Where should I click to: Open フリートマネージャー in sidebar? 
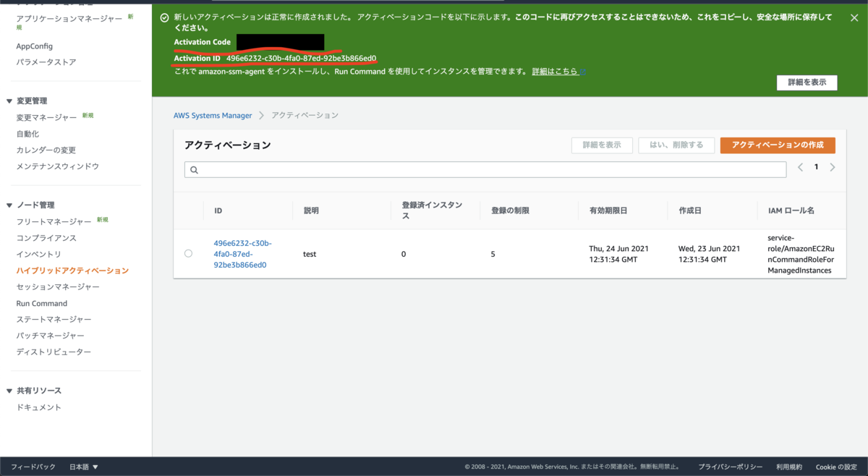coord(54,221)
